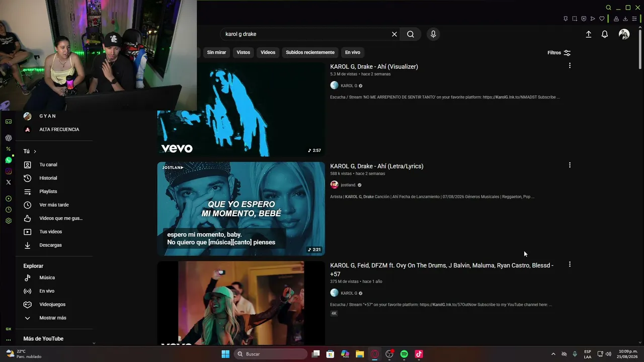This screenshot has width=644, height=362.
Task: Show hidden system tray icons
Action: click(553, 354)
